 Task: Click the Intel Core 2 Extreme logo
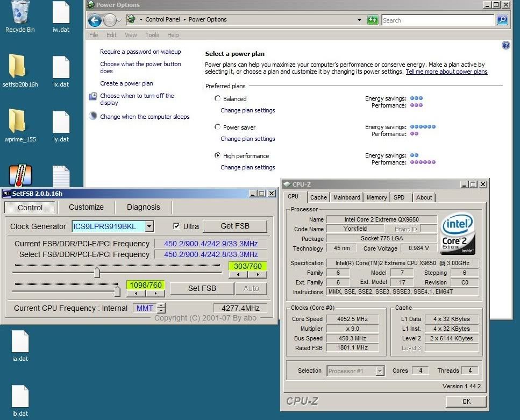tap(458, 233)
